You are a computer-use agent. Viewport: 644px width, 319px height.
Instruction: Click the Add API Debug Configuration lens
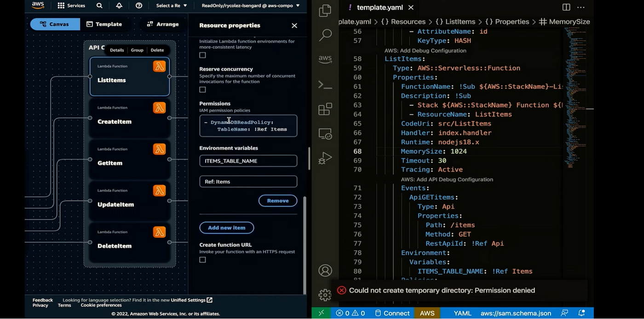[x=447, y=180]
